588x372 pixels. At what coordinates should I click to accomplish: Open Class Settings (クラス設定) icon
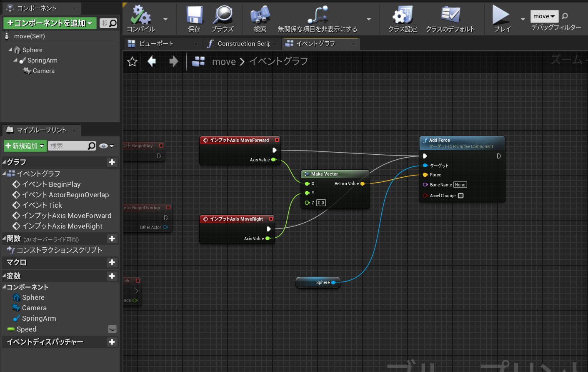click(x=402, y=15)
